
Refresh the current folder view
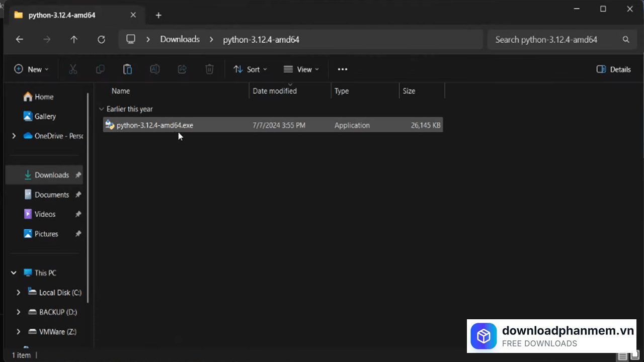point(101,39)
